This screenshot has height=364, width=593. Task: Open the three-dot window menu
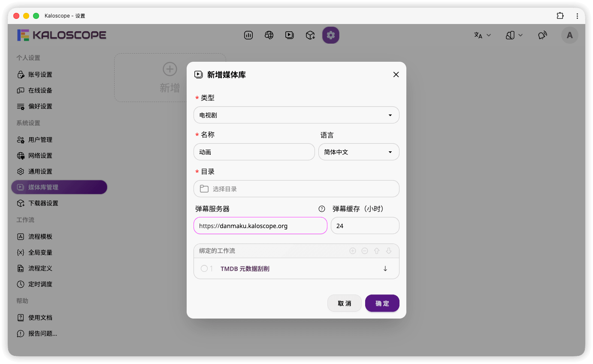pos(577,16)
